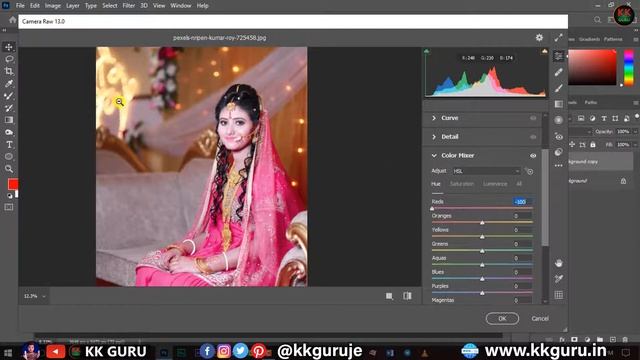Switch to the Luminance tab
This screenshot has width=640, height=360.
click(x=495, y=184)
